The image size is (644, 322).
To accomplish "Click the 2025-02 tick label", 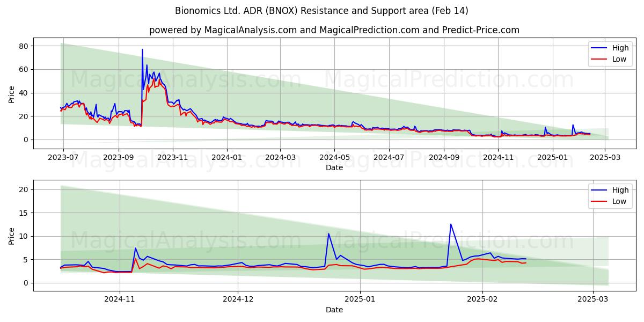I will pos(482,299).
